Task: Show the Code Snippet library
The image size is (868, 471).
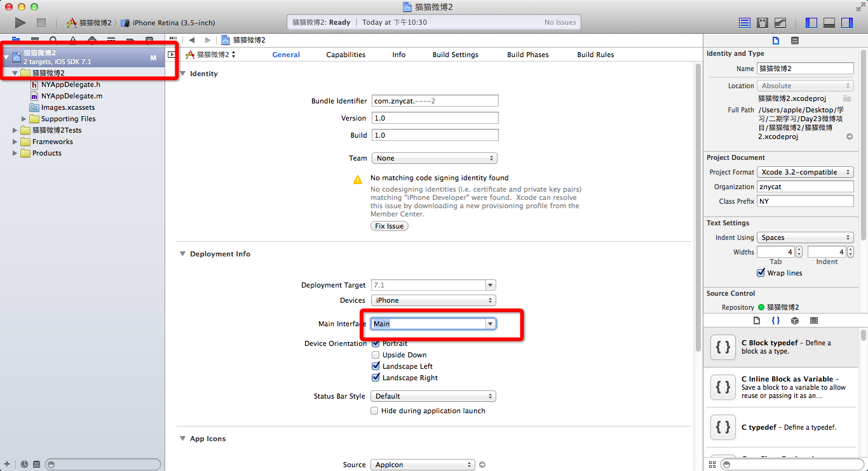Action: (776, 321)
